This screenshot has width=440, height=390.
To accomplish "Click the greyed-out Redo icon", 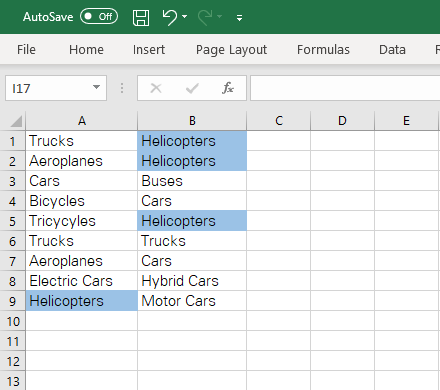I will (x=205, y=17).
